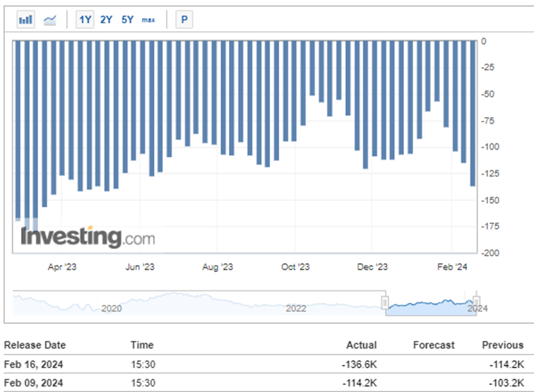Screen dimensions: 534x392
Task: Click the Oct '23 axis label
Action: point(295,267)
